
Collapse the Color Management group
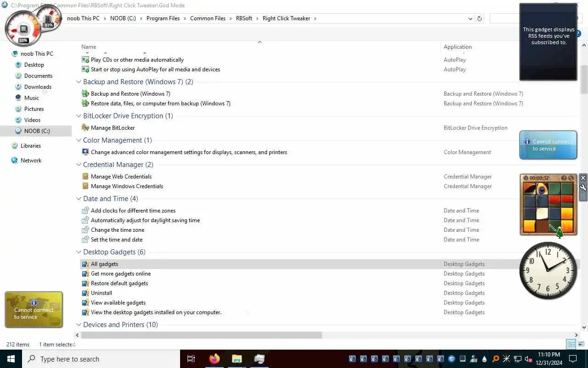tap(79, 140)
